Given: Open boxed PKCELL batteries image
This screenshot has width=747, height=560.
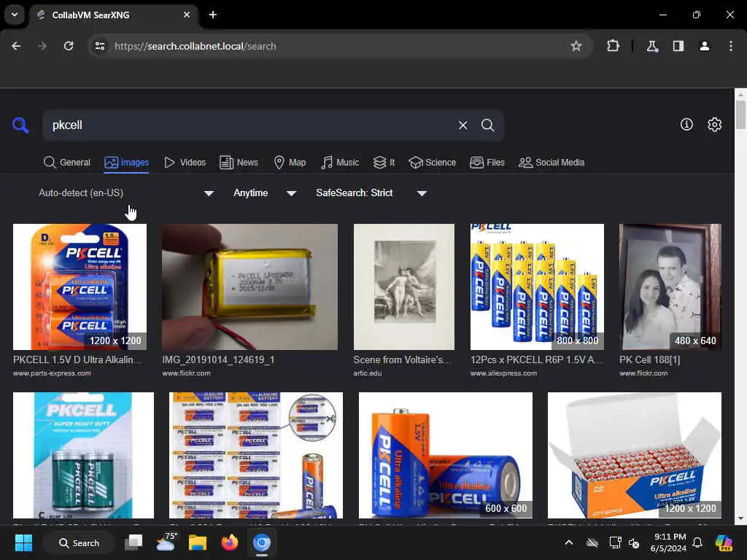Looking at the screenshot, I should pos(635,455).
